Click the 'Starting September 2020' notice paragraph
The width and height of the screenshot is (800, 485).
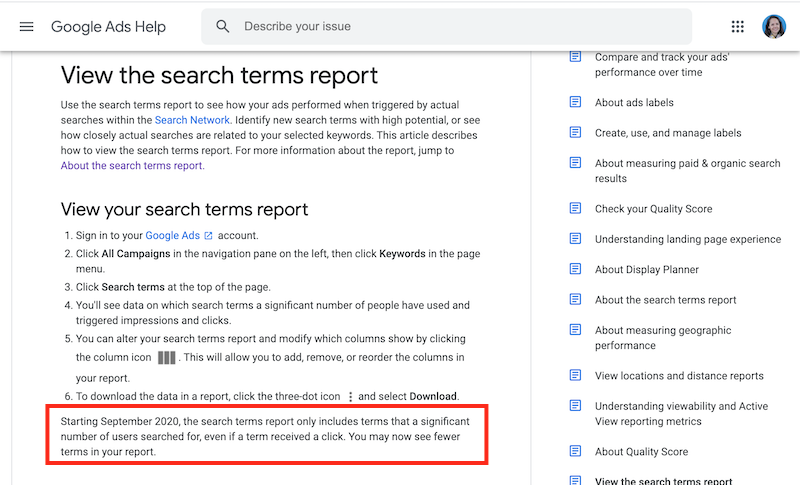coord(265,437)
